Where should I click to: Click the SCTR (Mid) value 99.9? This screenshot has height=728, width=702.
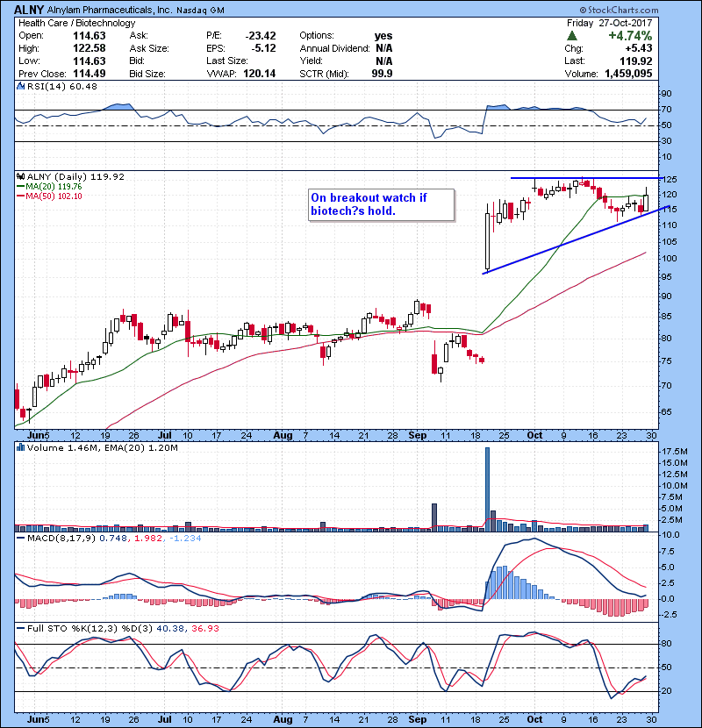(x=382, y=74)
